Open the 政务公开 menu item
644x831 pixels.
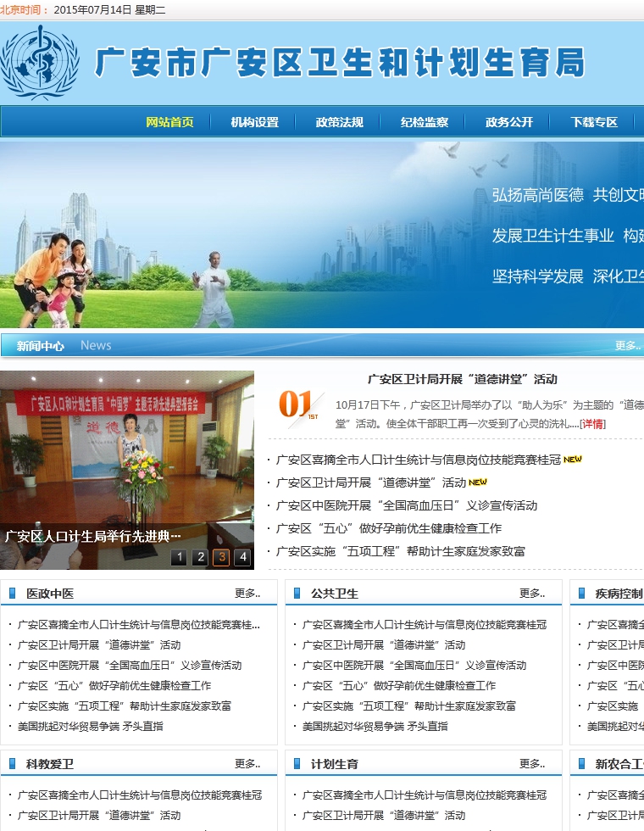click(509, 122)
